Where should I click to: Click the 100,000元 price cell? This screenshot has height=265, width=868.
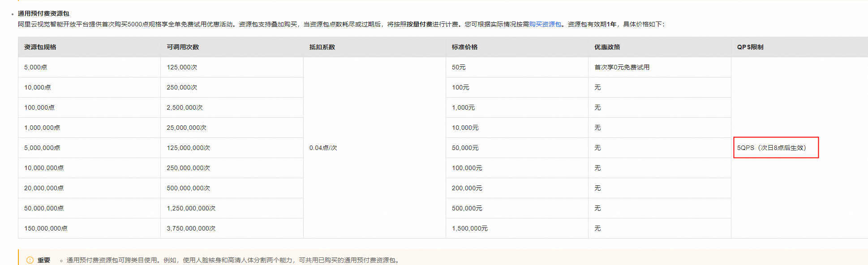(517, 168)
